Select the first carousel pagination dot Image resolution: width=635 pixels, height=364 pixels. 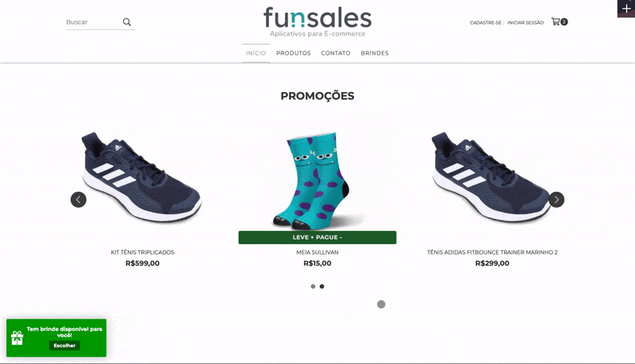click(x=313, y=286)
